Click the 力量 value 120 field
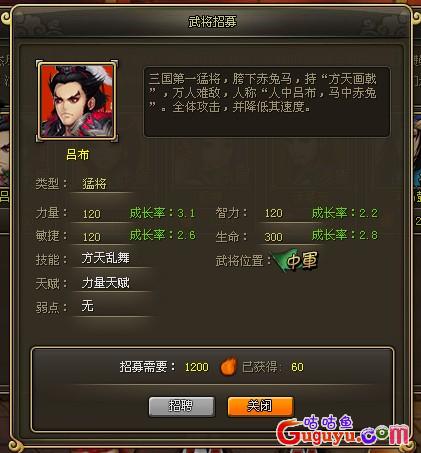 click(92, 214)
